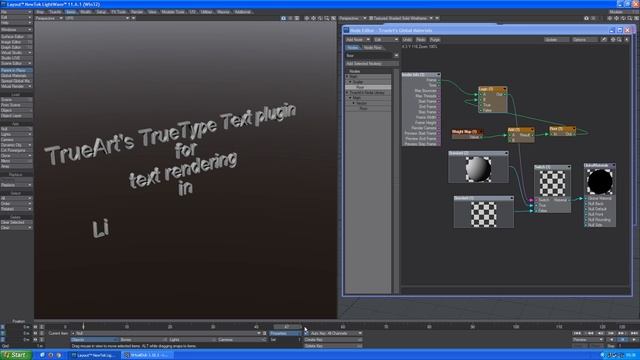The height and width of the screenshot is (360, 640).
Task: Select the Standard (2) sphere preview thumbnail
Action: (x=478, y=169)
